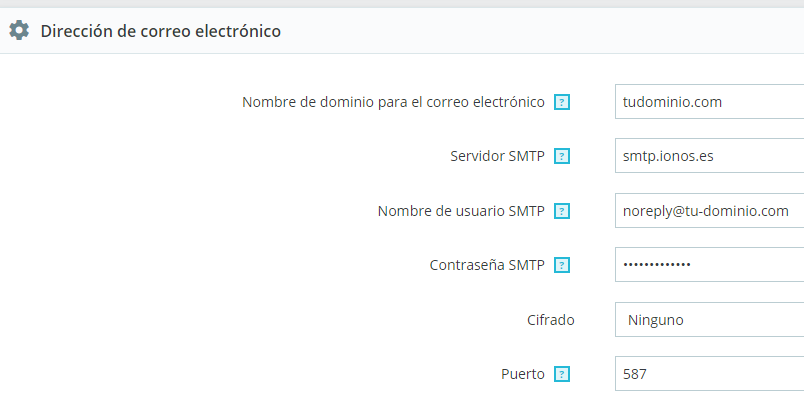Click the "Dirección de correo electrónico" heading
This screenshot has height=414, width=804.
click(x=160, y=31)
